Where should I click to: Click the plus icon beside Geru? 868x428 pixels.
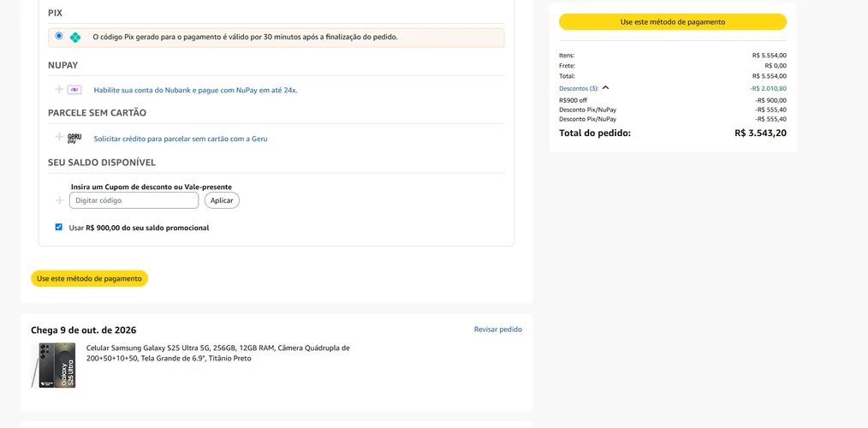[59, 137]
